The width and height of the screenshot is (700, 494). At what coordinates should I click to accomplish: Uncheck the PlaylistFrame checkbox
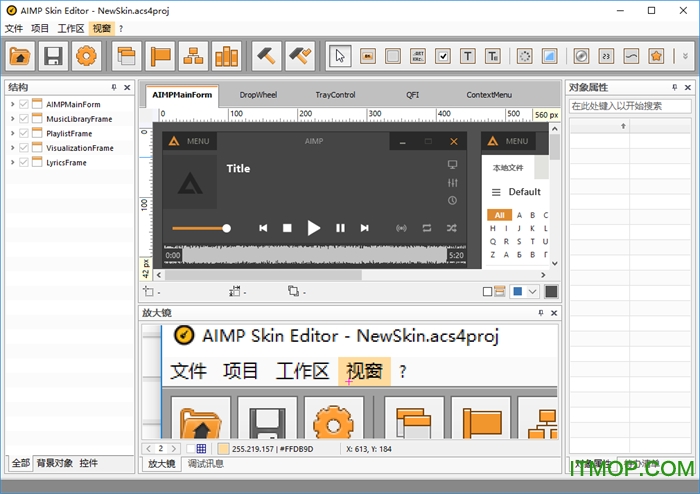pos(24,133)
